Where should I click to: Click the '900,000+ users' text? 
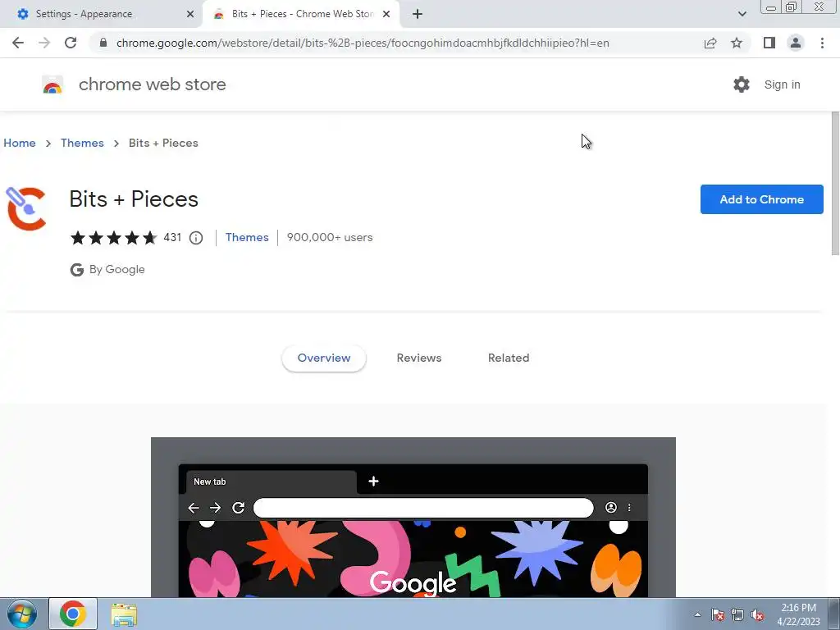[330, 237]
